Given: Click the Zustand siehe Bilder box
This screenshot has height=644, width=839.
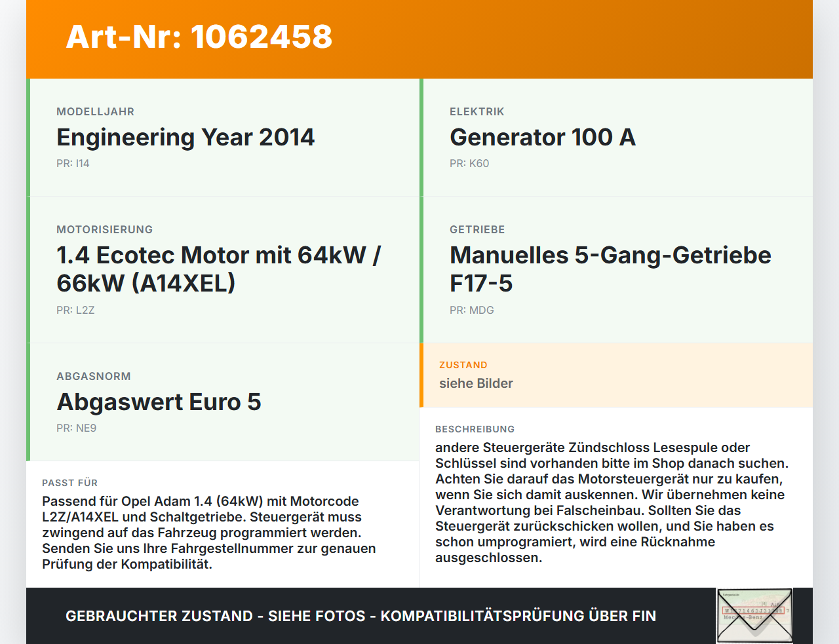Looking at the screenshot, I should pyautogui.click(x=616, y=375).
